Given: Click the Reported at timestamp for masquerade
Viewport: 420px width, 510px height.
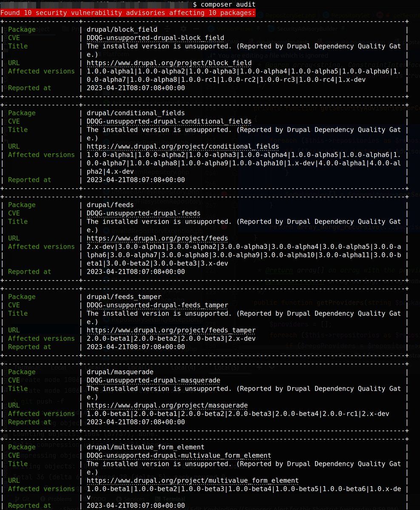Looking at the screenshot, I should pos(136,422).
